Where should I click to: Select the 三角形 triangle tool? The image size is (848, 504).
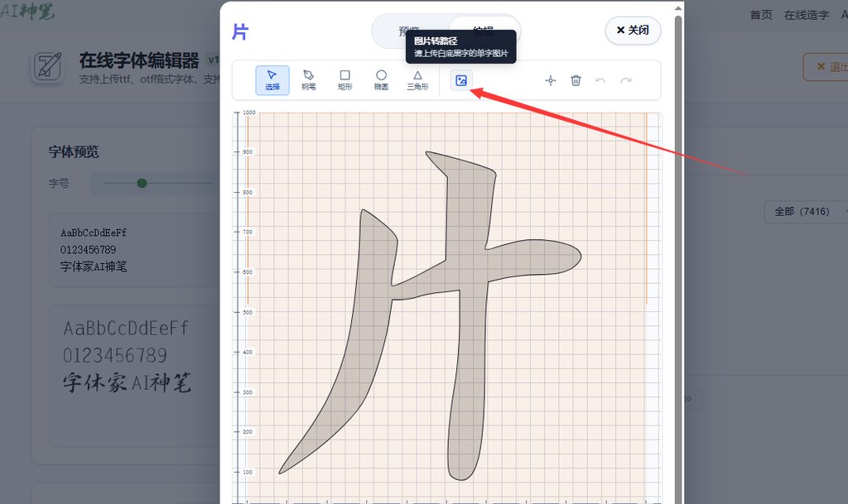(x=417, y=79)
